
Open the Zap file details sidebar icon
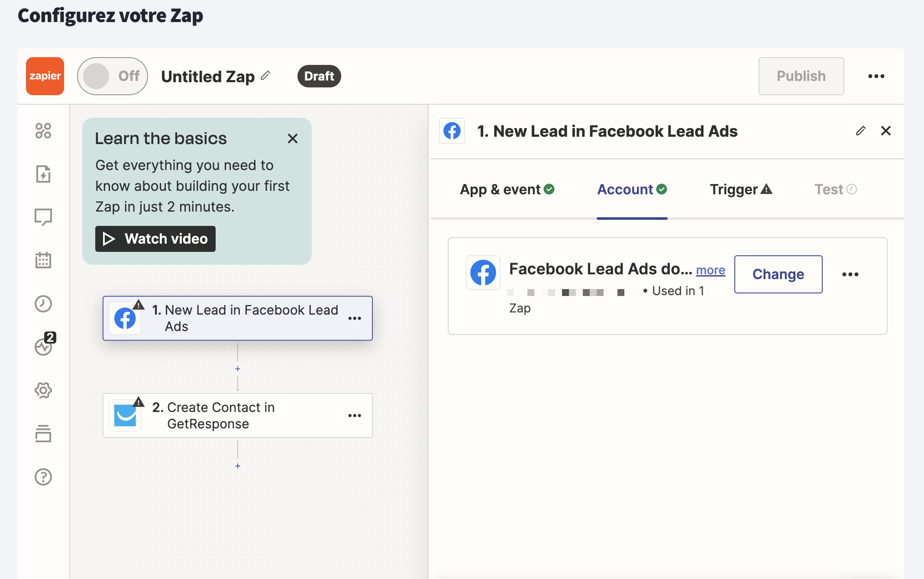coord(43,174)
